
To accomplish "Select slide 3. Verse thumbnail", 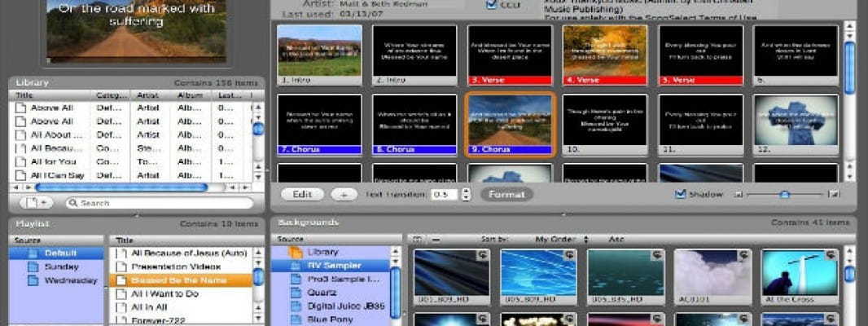I will click(510, 54).
